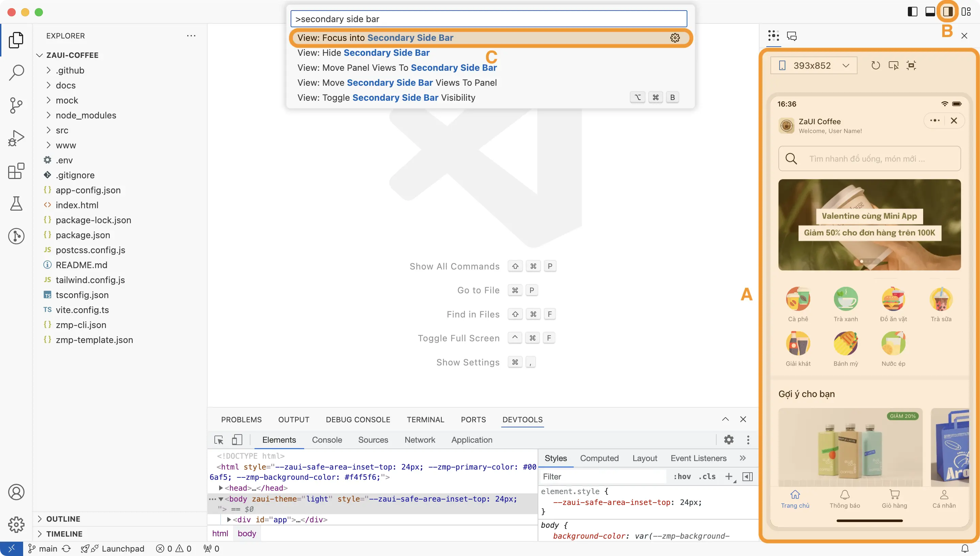Expand div id app node
The image size is (980, 556).
229,519
